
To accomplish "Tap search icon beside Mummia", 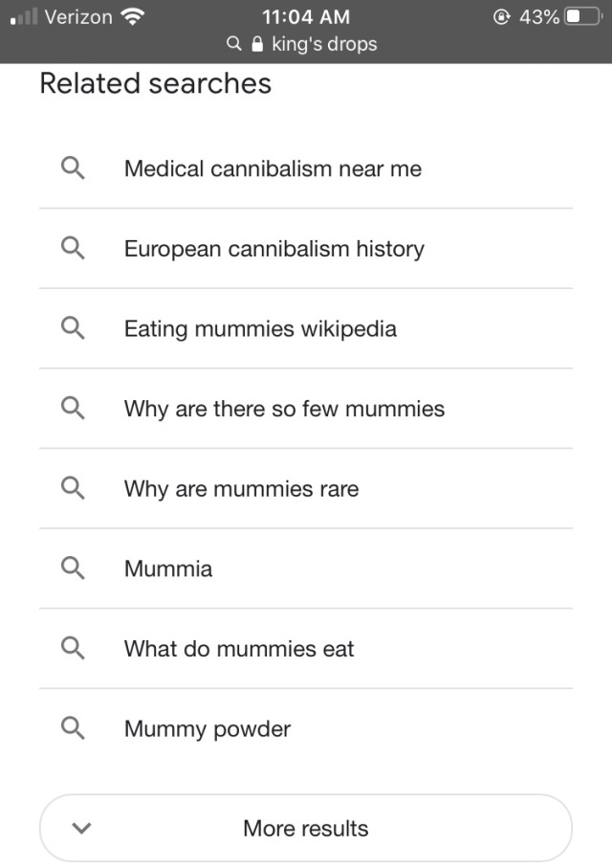I will pos(73,568).
